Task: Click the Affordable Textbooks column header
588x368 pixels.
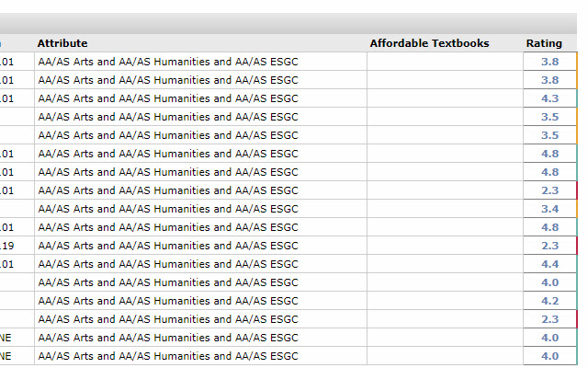Action: click(x=429, y=43)
